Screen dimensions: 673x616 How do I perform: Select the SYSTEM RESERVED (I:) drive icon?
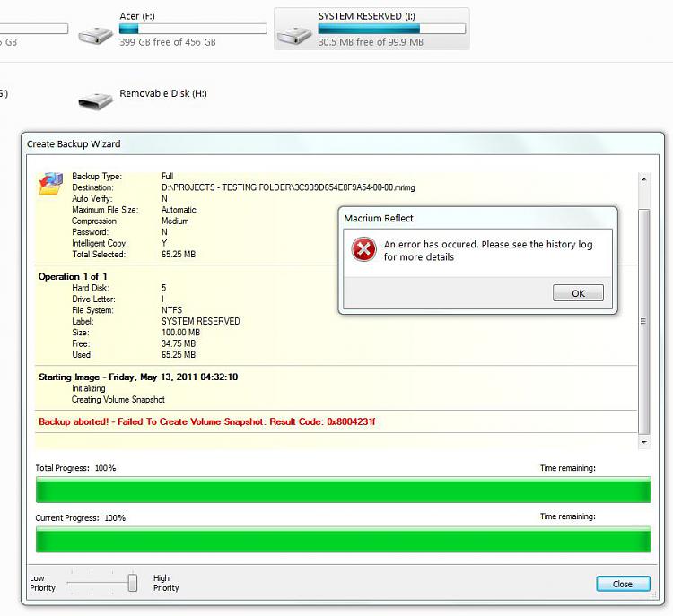[x=294, y=35]
